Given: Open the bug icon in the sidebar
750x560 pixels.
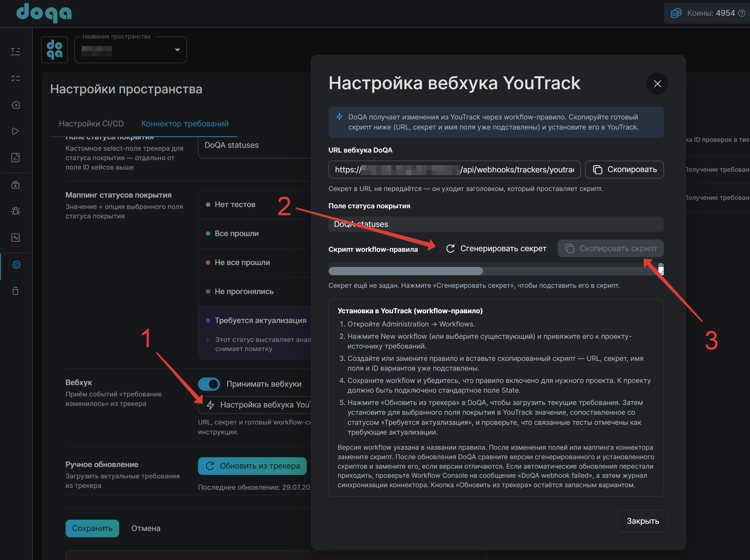Looking at the screenshot, I should click(x=15, y=211).
